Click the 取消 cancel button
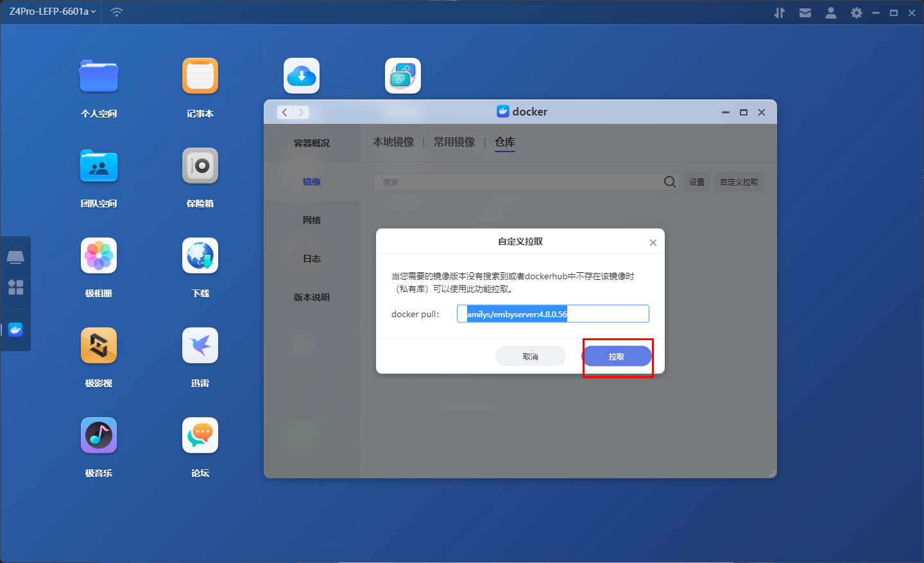 (530, 356)
